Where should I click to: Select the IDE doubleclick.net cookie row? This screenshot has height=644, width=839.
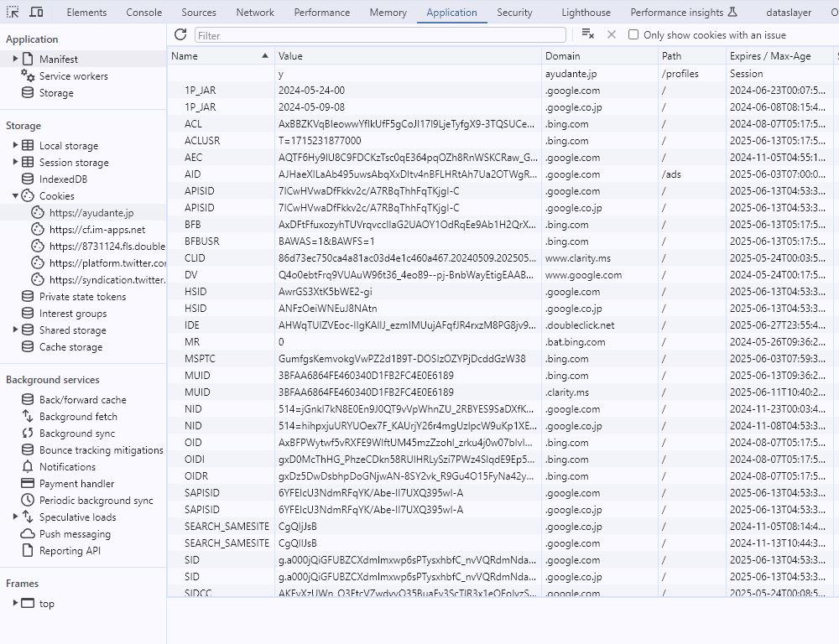[501, 325]
